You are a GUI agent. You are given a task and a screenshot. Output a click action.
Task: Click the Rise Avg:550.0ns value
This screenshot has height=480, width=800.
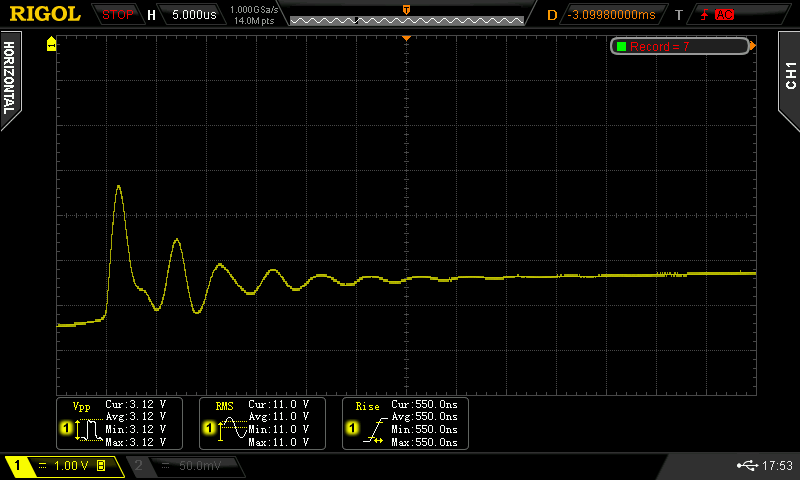coord(424,417)
